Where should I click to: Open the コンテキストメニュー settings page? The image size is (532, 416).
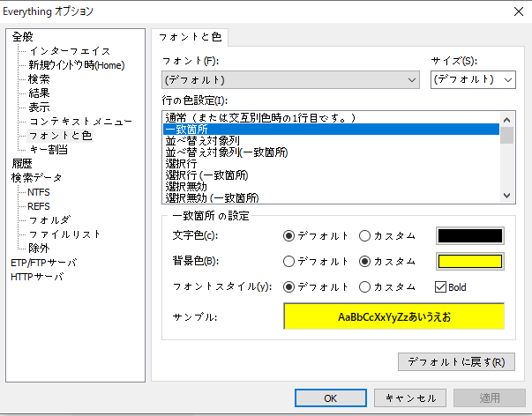(x=81, y=121)
